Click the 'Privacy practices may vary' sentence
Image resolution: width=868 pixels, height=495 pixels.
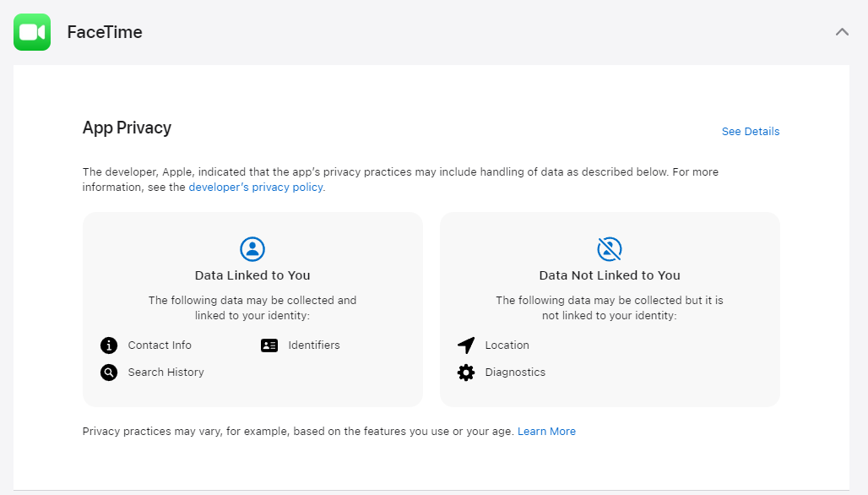(298, 432)
